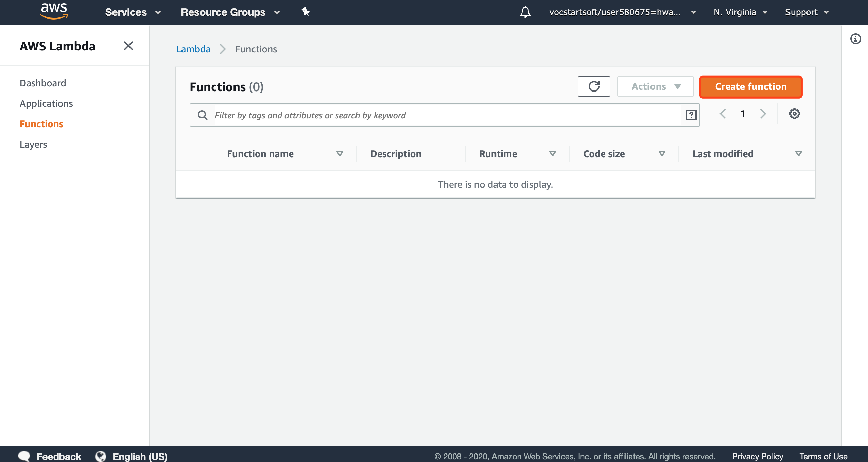Go to previous page arrow
This screenshot has width=868, height=462.
tap(723, 114)
